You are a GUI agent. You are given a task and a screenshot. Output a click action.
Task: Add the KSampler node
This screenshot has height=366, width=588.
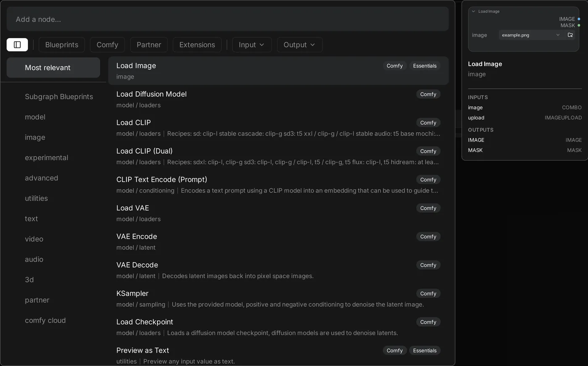click(x=278, y=299)
